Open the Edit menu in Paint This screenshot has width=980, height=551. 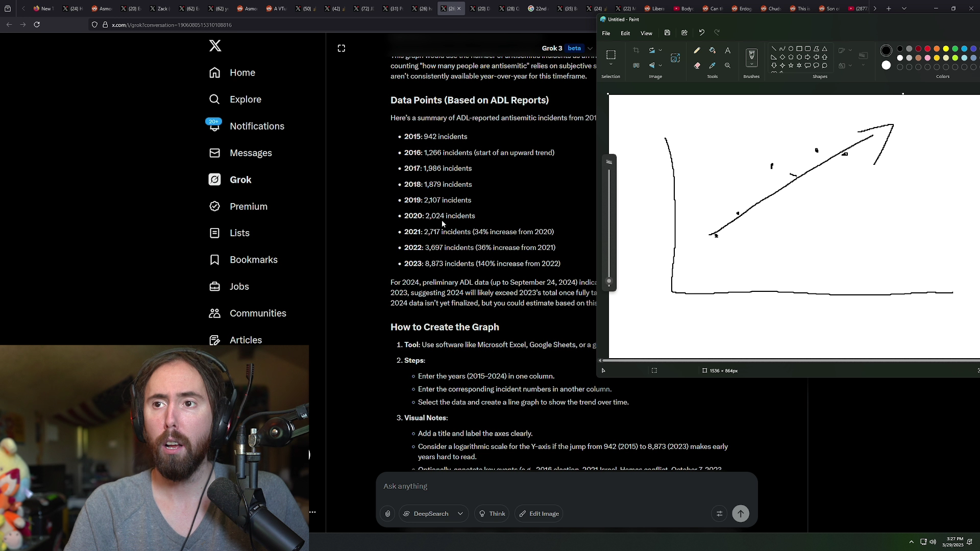[625, 33]
